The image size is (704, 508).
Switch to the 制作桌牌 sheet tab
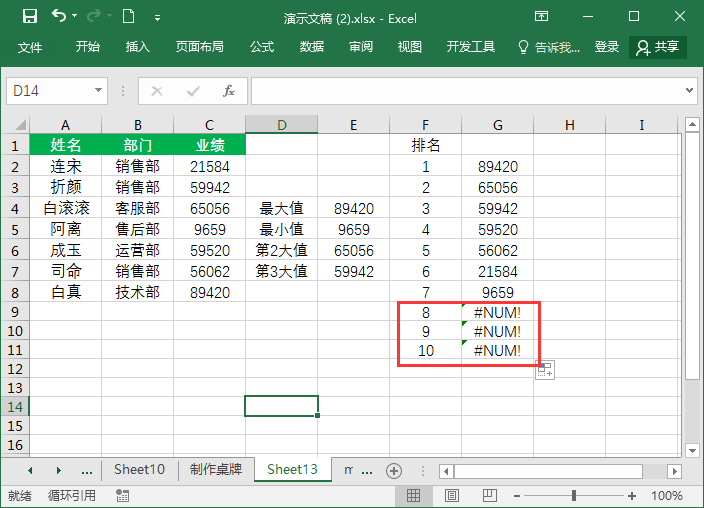click(x=216, y=469)
